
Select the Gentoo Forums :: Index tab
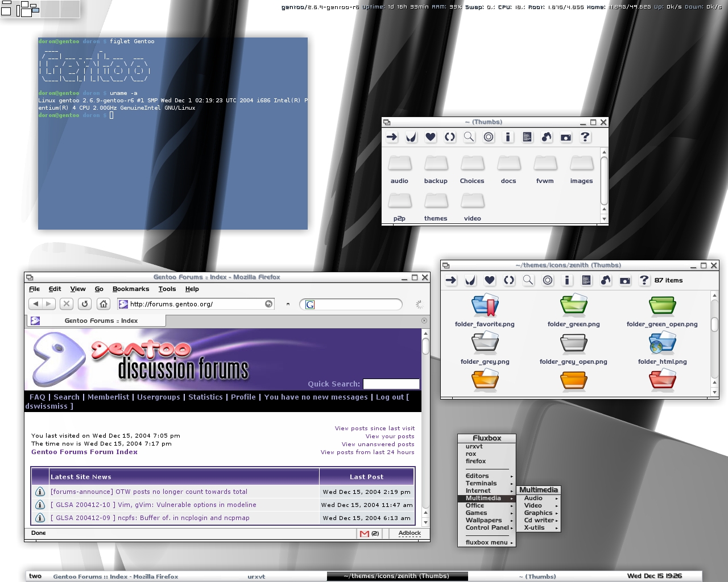(96, 321)
